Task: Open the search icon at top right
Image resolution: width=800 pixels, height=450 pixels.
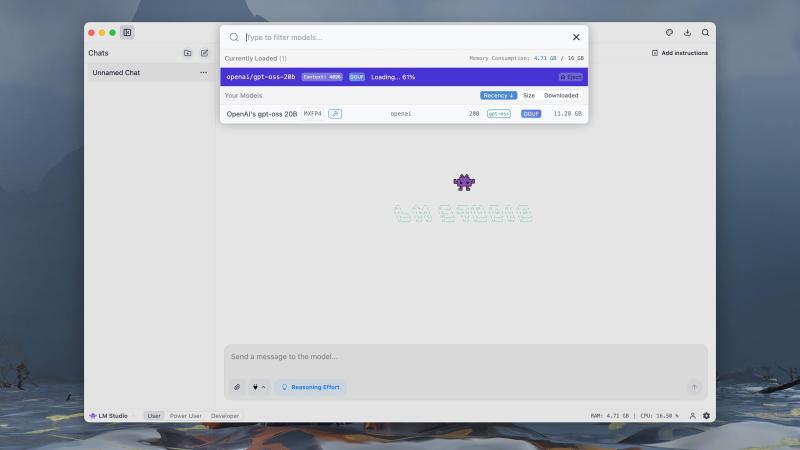Action: click(705, 33)
